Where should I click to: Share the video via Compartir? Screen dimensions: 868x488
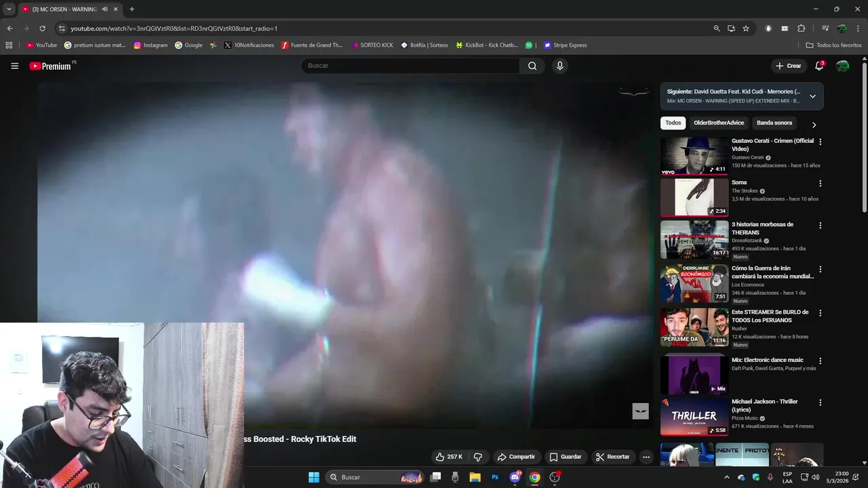(515, 457)
